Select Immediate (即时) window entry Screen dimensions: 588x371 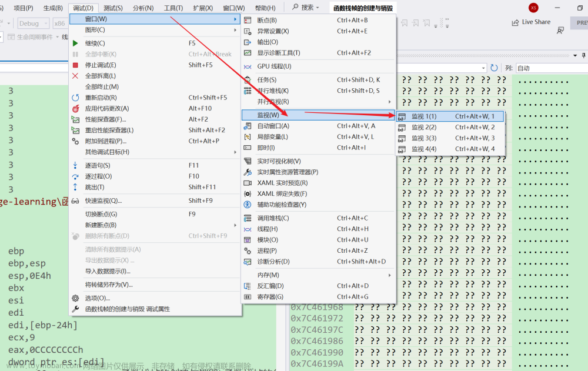pyautogui.click(x=318, y=148)
